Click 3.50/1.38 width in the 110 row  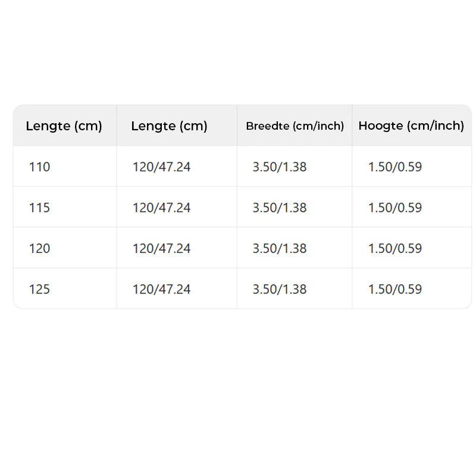point(280,167)
